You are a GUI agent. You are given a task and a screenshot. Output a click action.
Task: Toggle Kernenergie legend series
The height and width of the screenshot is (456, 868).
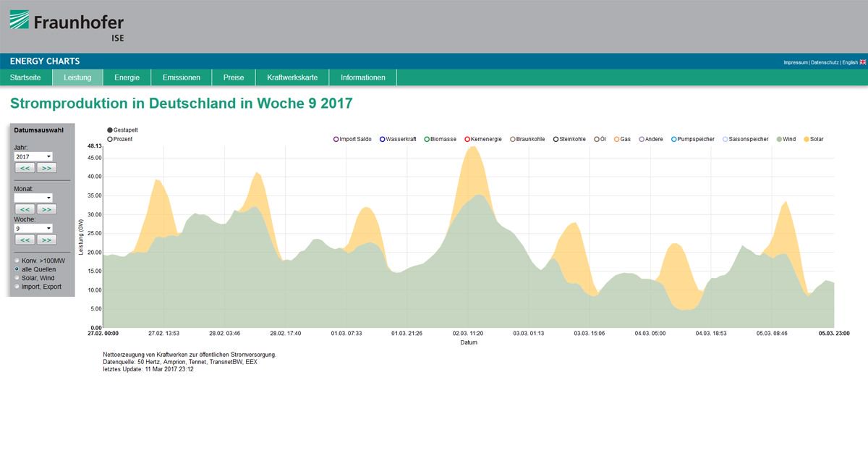tap(483, 139)
